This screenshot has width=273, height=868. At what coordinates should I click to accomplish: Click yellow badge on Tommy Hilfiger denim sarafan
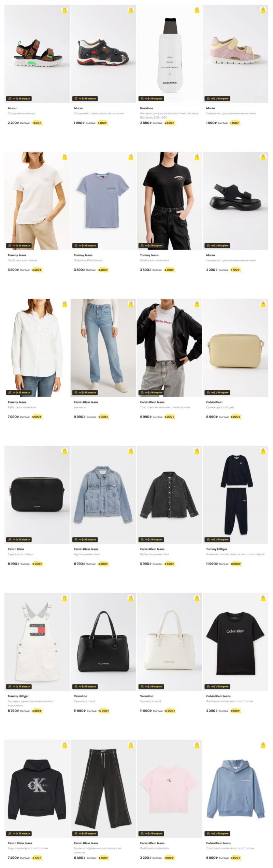coord(64,598)
